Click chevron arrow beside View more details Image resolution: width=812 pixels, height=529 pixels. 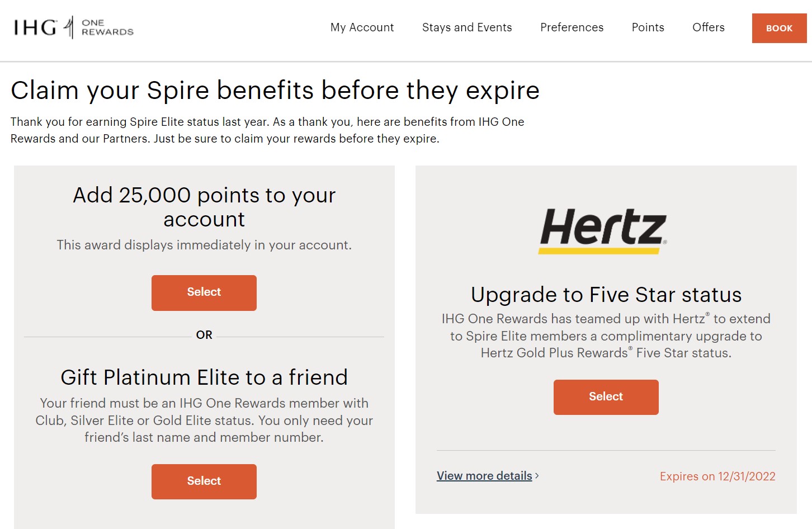pyautogui.click(x=537, y=476)
